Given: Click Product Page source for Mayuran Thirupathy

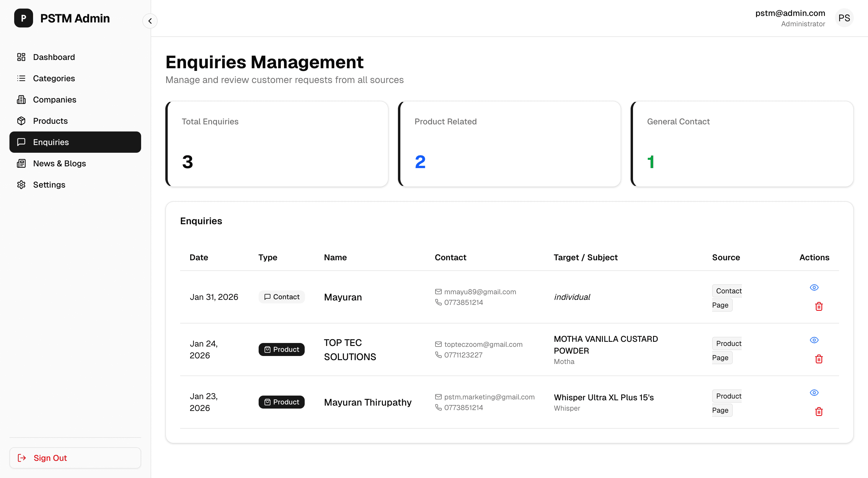Looking at the screenshot, I should tap(727, 403).
